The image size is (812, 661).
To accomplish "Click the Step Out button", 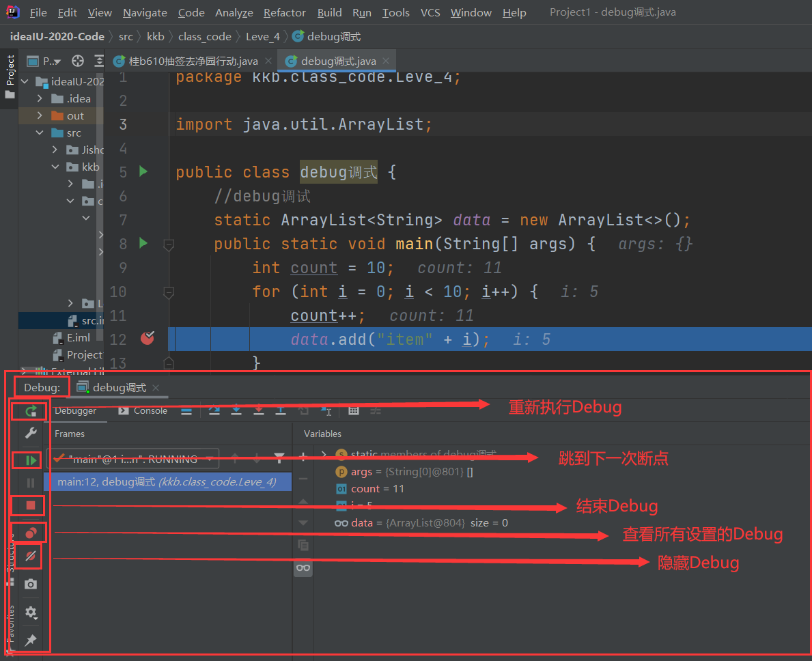I will pyautogui.click(x=281, y=410).
